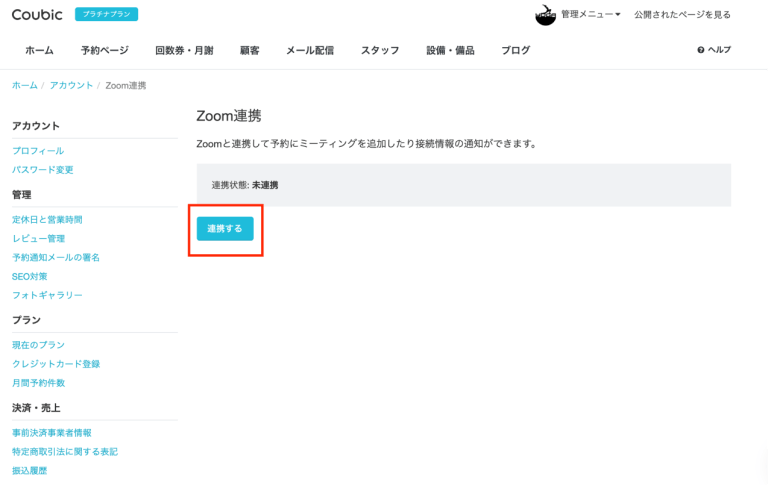Open 定休日と営業時間 settings
Image resolution: width=768 pixels, height=485 pixels.
[47, 219]
